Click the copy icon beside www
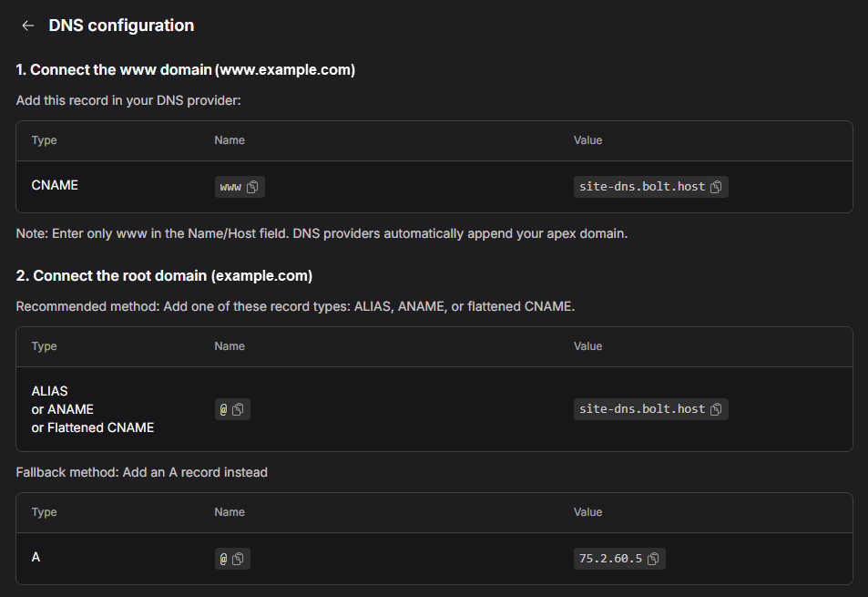The image size is (868, 597). click(252, 186)
